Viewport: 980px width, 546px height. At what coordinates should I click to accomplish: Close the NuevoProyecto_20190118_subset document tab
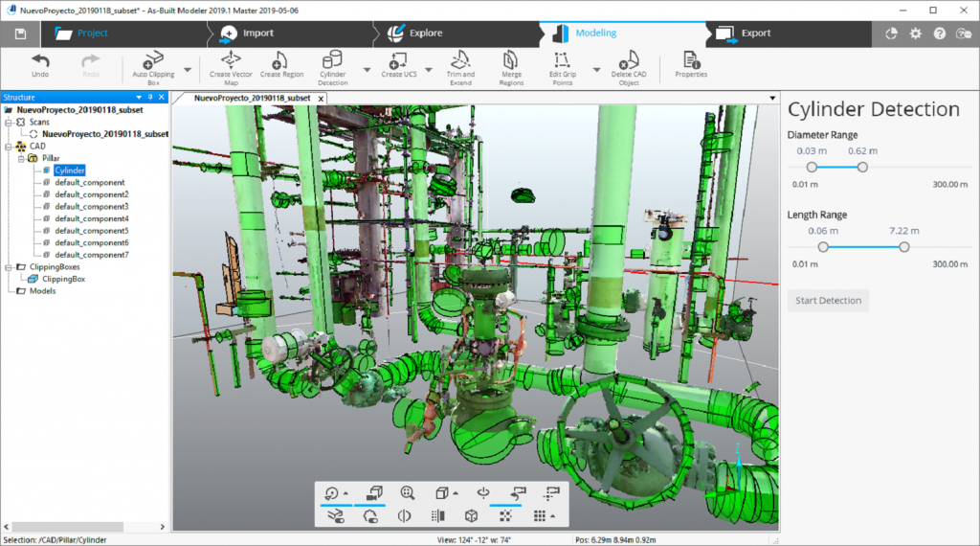click(321, 99)
